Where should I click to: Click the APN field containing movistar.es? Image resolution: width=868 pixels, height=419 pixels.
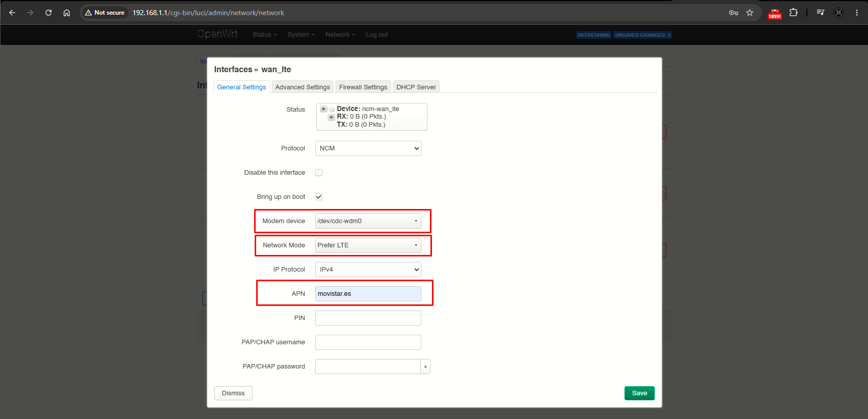point(368,294)
